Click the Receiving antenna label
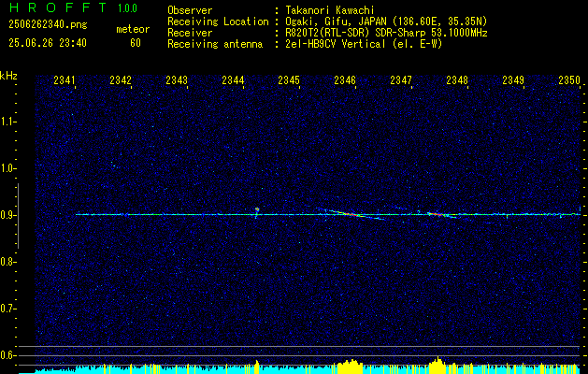The height and width of the screenshot is (374, 588). pyautogui.click(x=215, y=44)
